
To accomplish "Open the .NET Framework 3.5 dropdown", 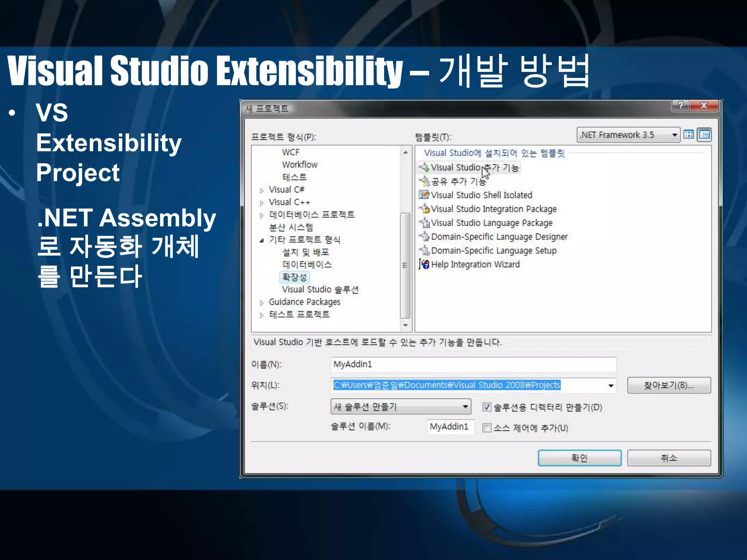I will (x=628, y=135).
